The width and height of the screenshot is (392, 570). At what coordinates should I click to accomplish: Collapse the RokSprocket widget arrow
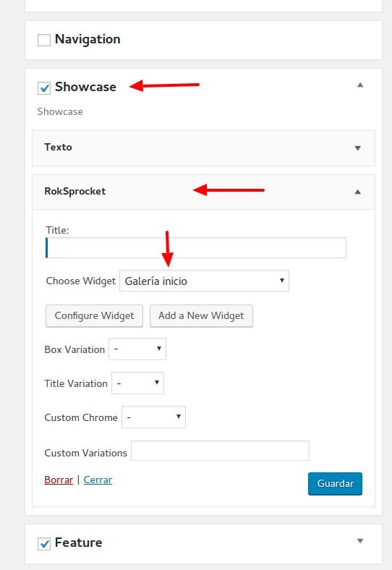(x=358, y=192)
